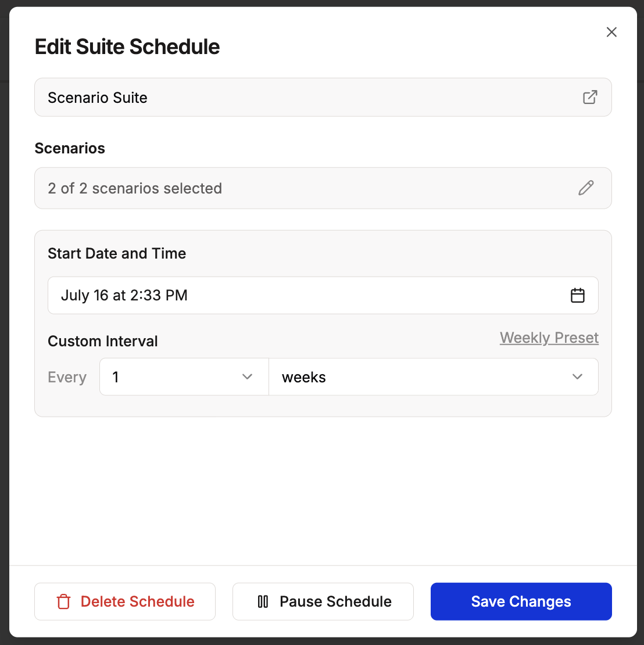Click the pause bars icon
The height and width of the screenshot is (645, 644).
click(x=263, y=601)
